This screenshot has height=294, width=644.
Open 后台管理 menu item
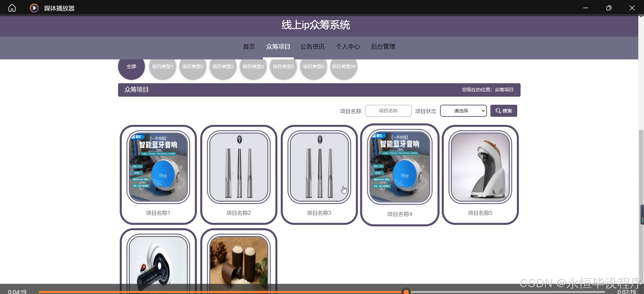click(383, 47)
